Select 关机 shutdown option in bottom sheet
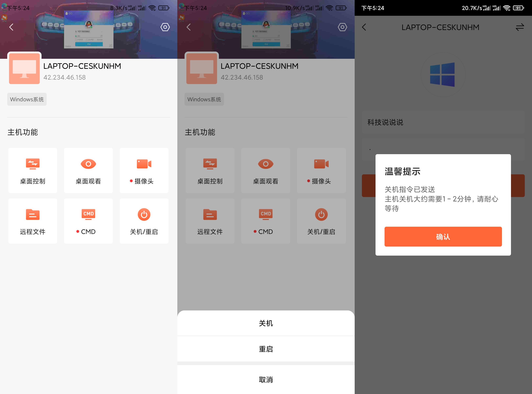Screen dimensions: 532x394 point(266,323)
